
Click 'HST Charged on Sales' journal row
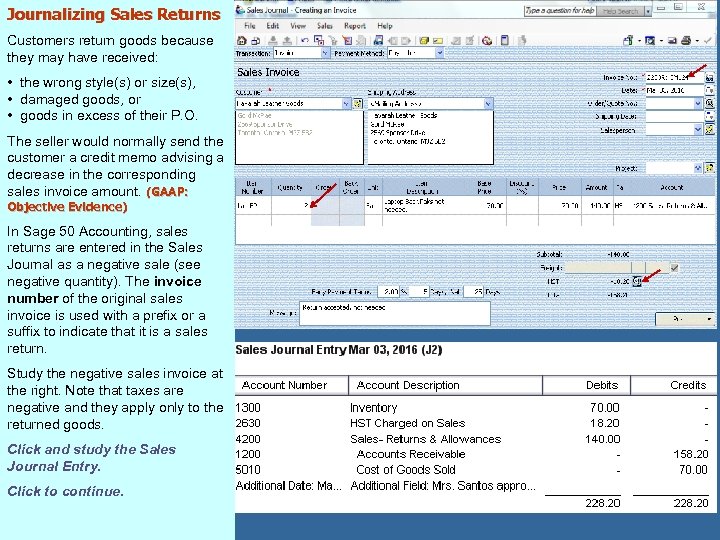[473, 423]
